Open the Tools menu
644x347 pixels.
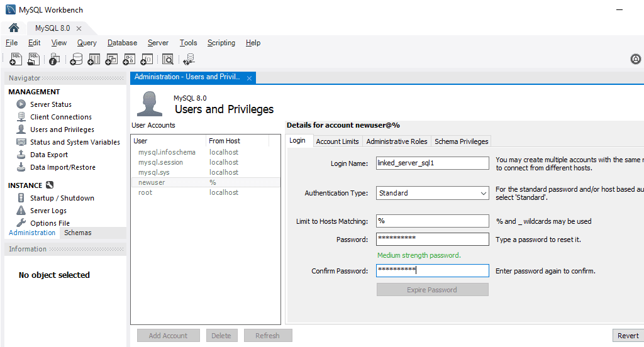[x=188, y=43]
